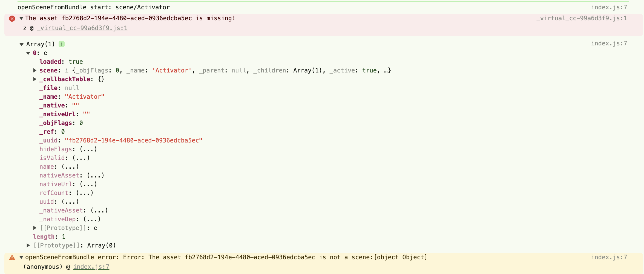Open _virtual_cc-99a6d3f9.js:1 stack trace link
This screenshot has width=644, height=274.
tap(82, 28)
